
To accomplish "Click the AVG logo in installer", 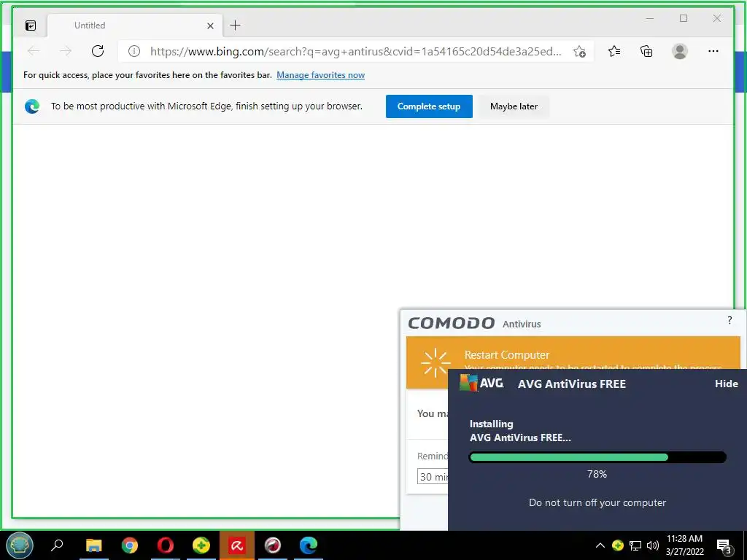I will [x=481, y=383].
